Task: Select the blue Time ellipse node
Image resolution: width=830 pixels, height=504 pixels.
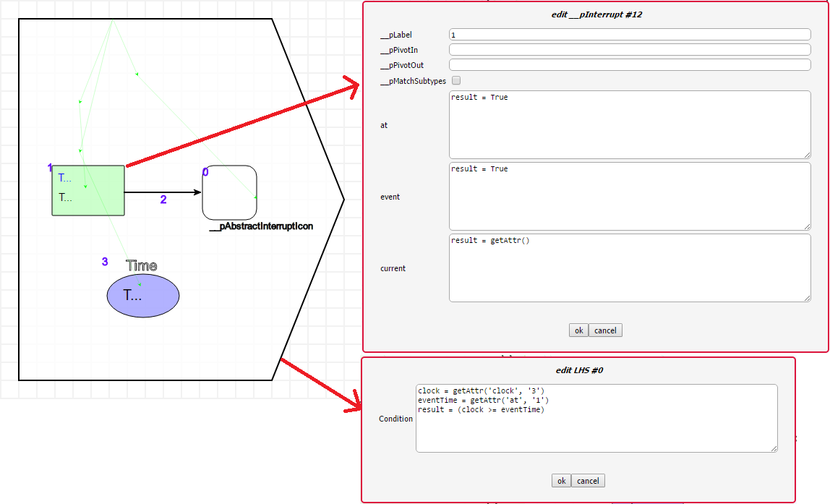Action: click(143, 296)
